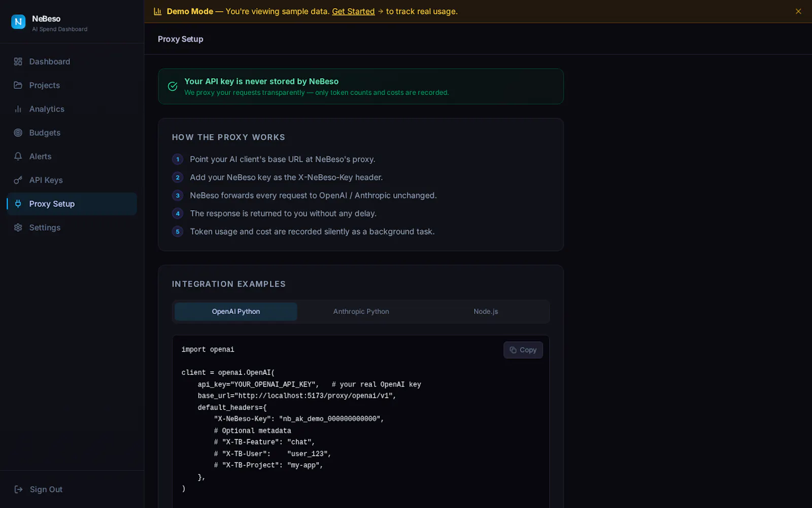Click the '# Optional metadata' comment line
Image resolution: width=812 pixels, height=508 pixels.
point(252,431)
